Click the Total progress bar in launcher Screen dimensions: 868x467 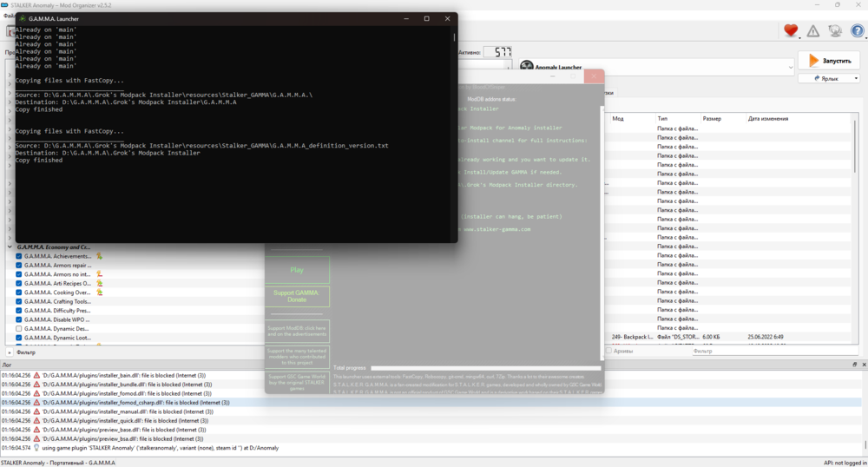point(485,367)
